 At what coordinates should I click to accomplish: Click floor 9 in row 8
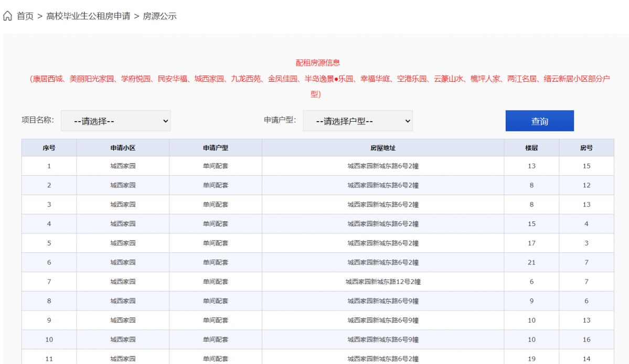click(x=531, y=301)
